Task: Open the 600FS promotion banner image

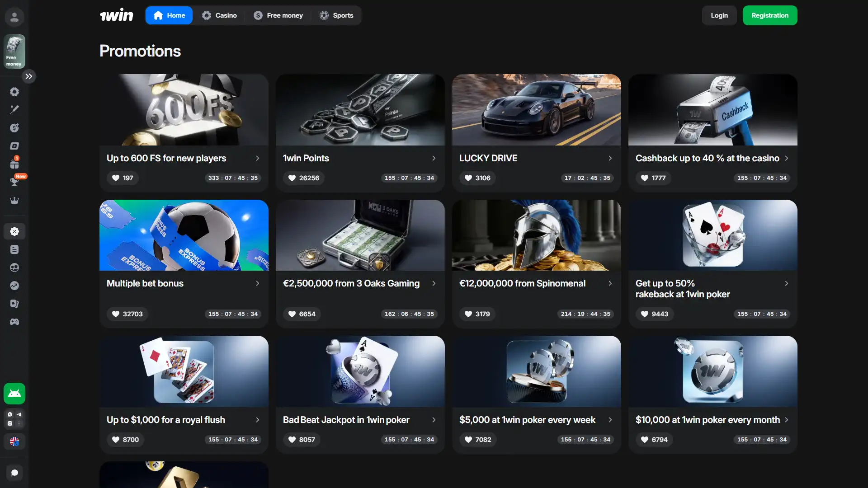Action: point(184,110)
